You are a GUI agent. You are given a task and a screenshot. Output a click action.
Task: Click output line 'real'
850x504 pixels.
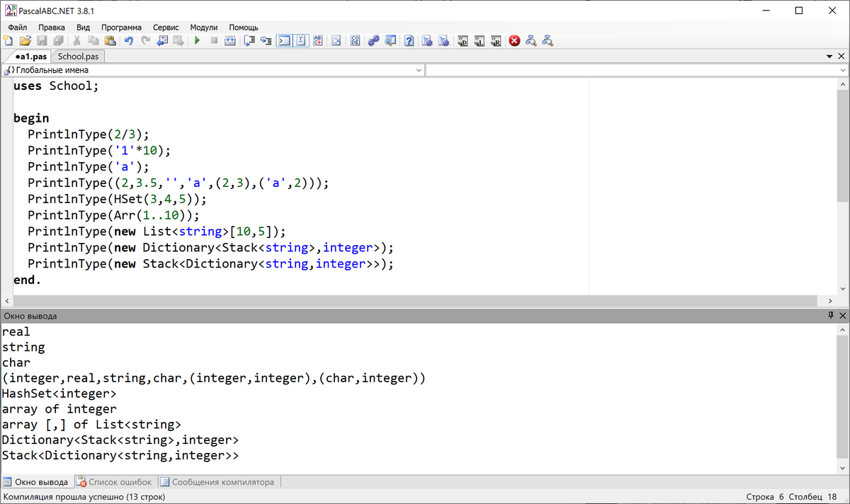16,331
